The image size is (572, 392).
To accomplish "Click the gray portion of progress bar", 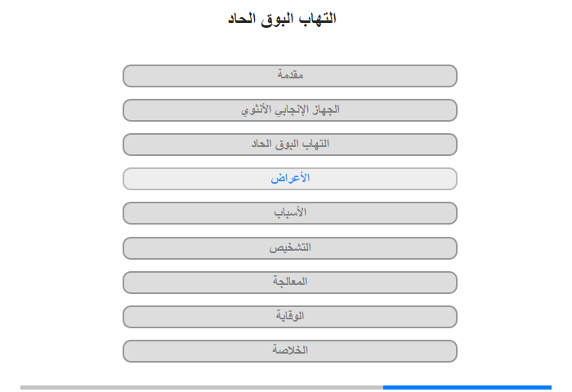I will click(x=201, y=387).
